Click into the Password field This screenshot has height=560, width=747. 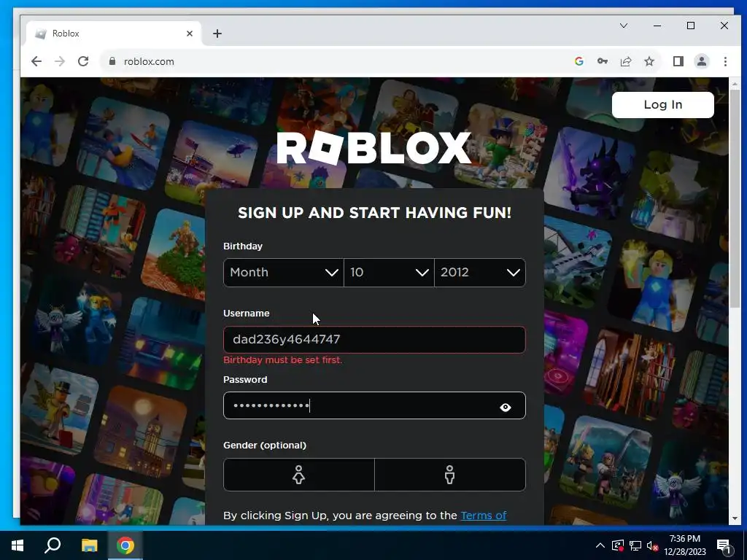click(x=374, y=405)
